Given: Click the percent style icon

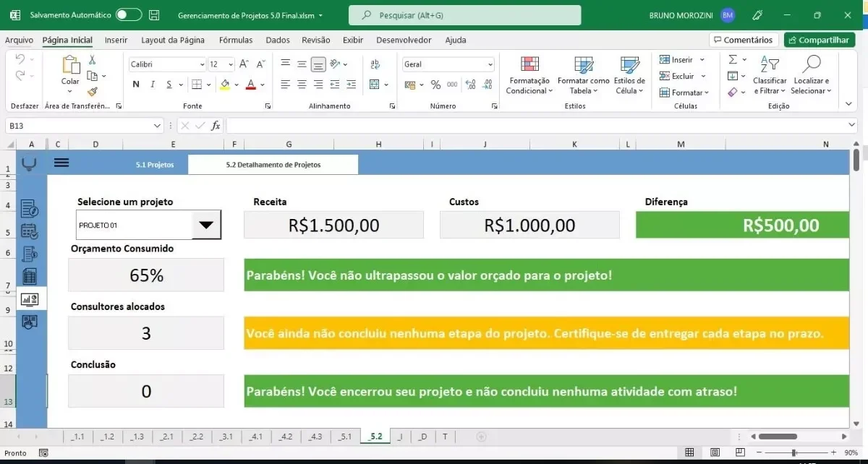Looking at the screenshot, I should pyautogui.click(x=435, y=85).
